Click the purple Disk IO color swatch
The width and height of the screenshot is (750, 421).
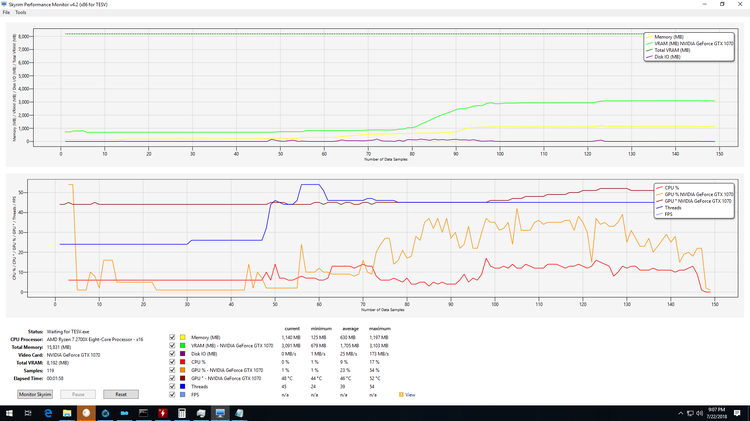click(182, 354)
